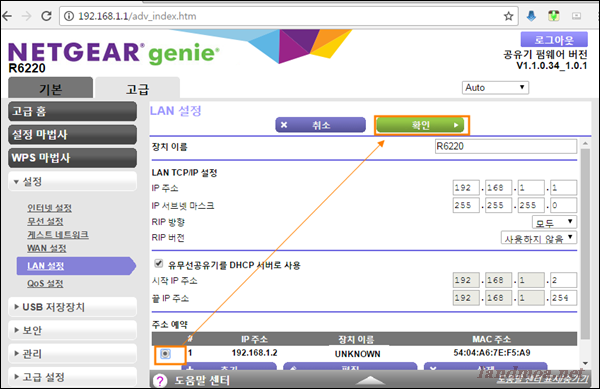Click UNKNOWN device name cell
The image size is (600, 389).
click(357, 354)
